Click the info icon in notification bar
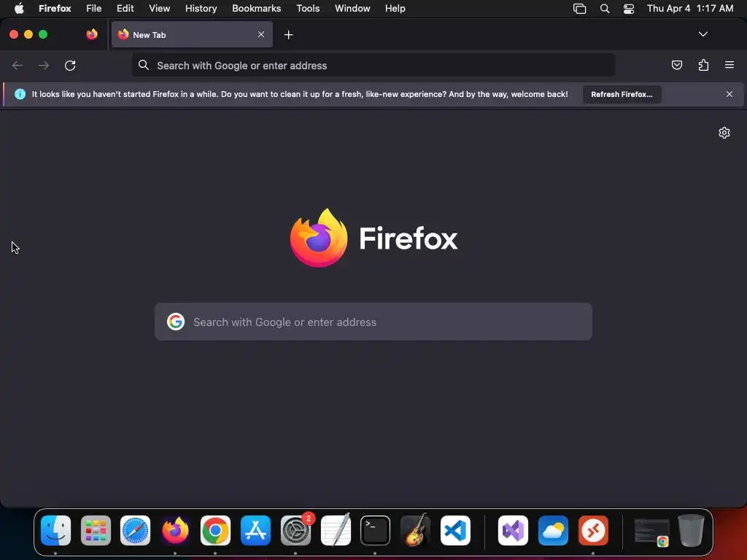The image size is (747, 560). coord(20,94)
